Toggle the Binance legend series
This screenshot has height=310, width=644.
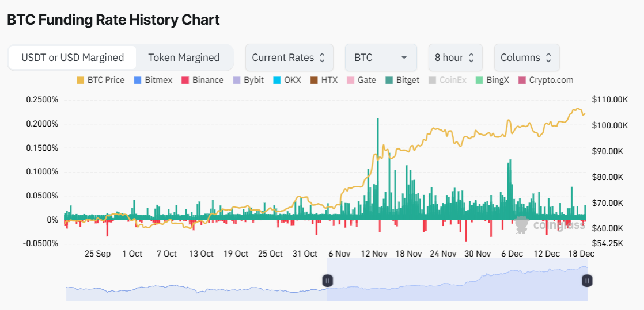(203, 80)
